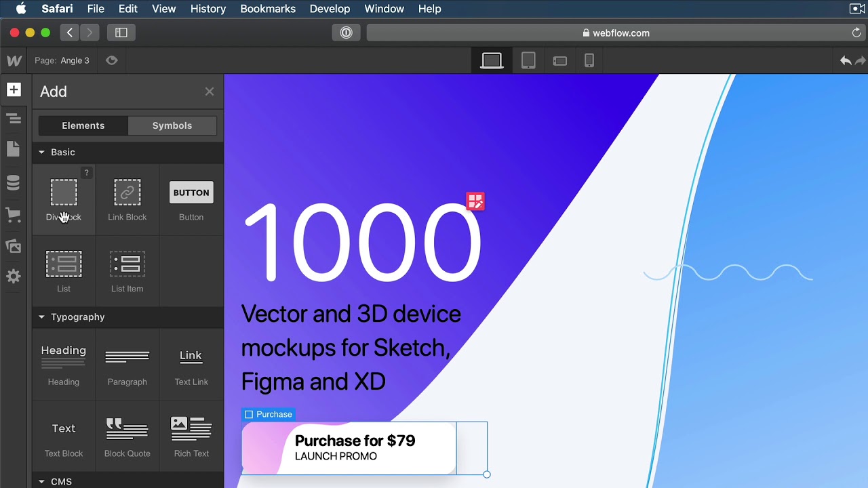The width and height of the screenshot is (868, 488).
Task: Switch to the Elements tab
Action: coord(83,125)
